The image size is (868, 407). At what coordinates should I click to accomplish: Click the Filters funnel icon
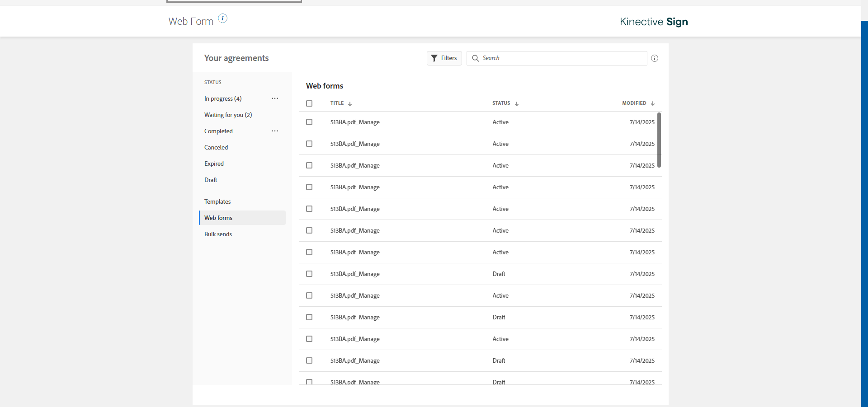434,58
